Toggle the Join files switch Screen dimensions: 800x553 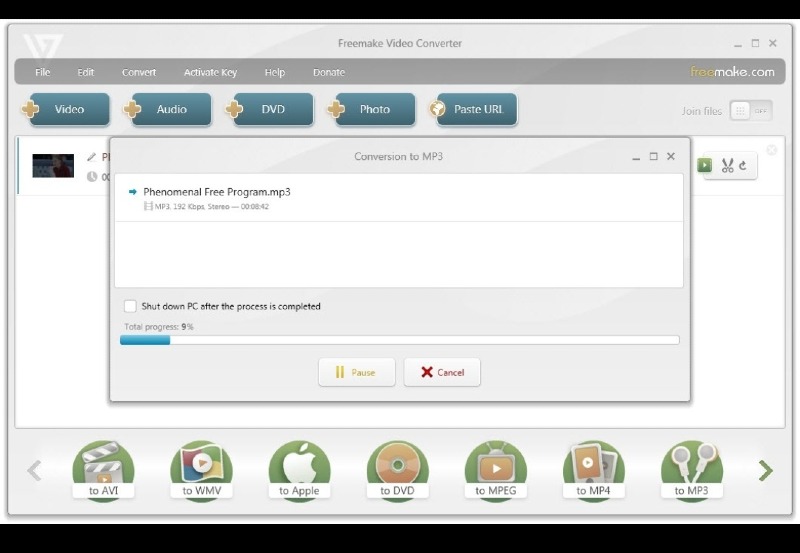pyautogui.click(x=751, y=111)
